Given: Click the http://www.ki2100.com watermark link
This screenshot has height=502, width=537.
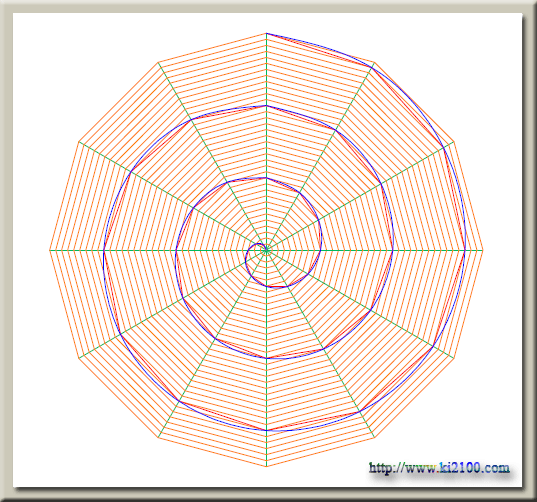Looking at the screenshot, I should click(x=439, y=468).
